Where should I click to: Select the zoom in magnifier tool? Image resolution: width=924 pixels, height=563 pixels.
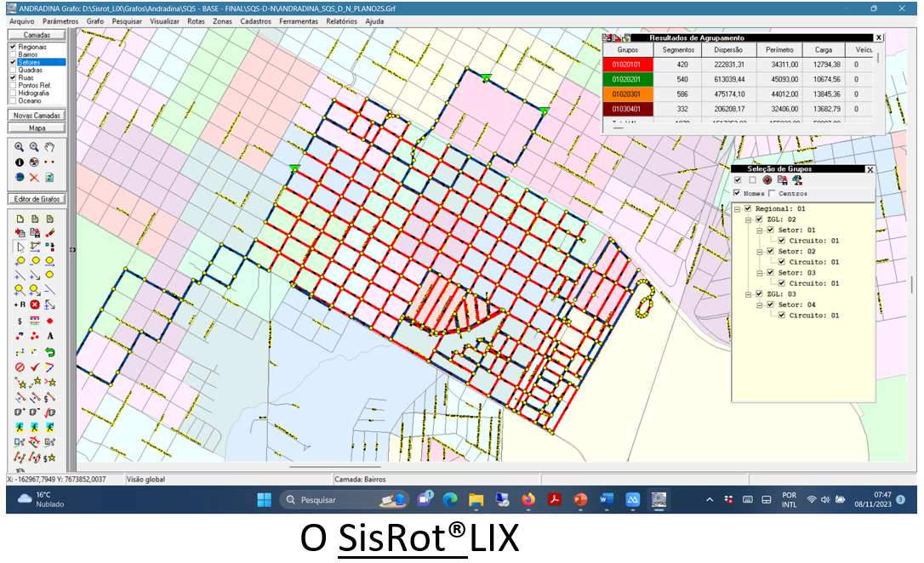point(20,147)
